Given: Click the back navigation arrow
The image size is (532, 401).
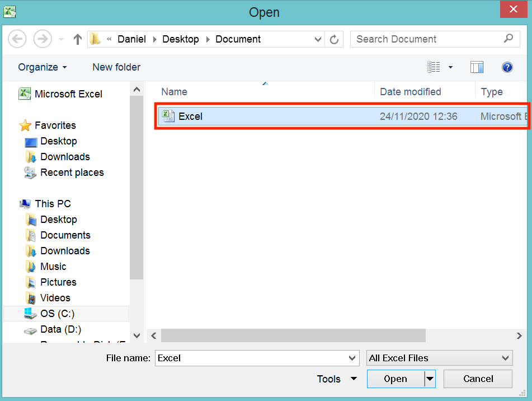Looking at the screenshot, I should [17, 39].
